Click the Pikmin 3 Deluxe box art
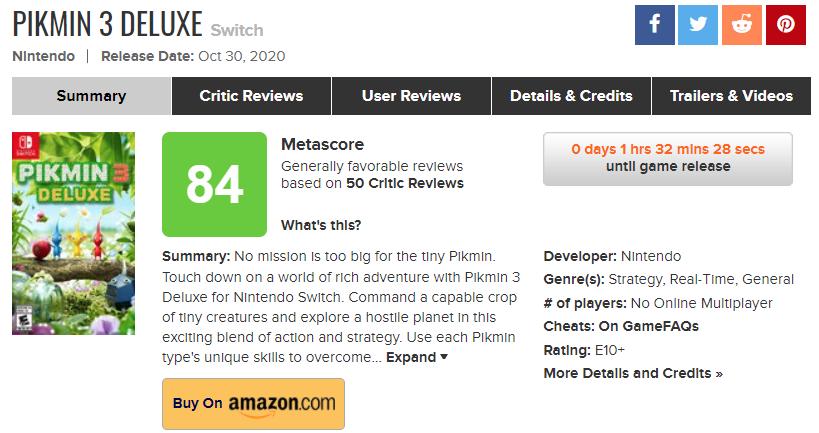Image resolution: width=819 pixels, height=433 pixels. coord(73,233)
